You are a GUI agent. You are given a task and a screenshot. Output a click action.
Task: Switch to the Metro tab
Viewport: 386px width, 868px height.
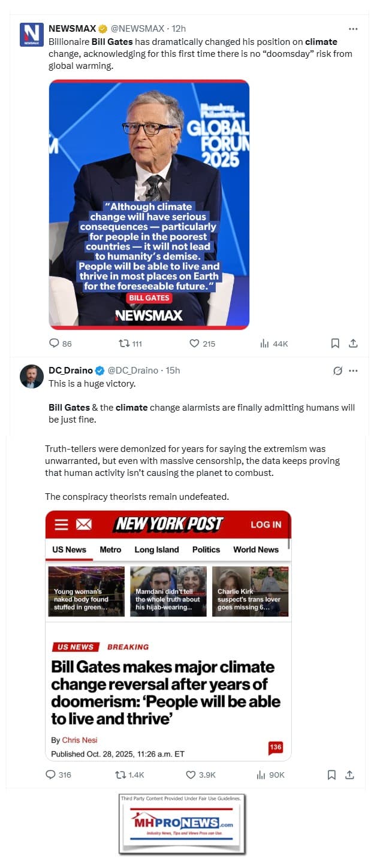(x=110, y=550)
